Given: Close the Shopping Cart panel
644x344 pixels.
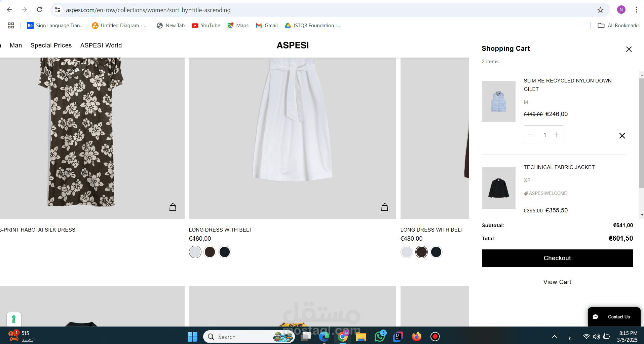Looking at the screenshot, I should pos(629,49).
